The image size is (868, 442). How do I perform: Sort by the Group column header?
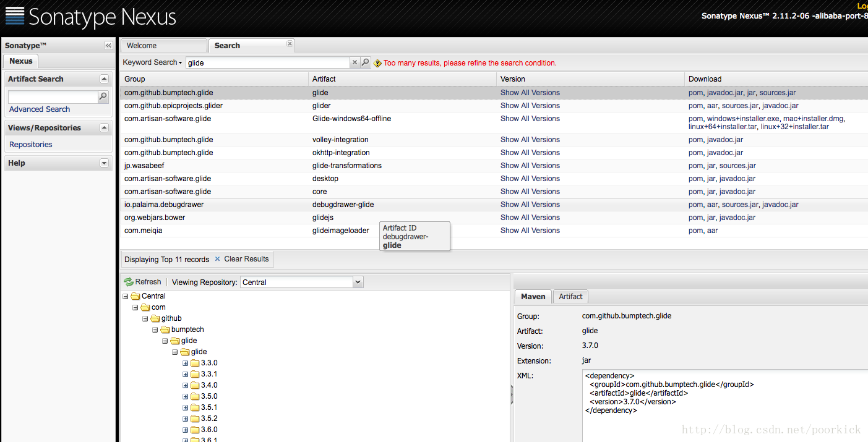[x=214, y=79]
